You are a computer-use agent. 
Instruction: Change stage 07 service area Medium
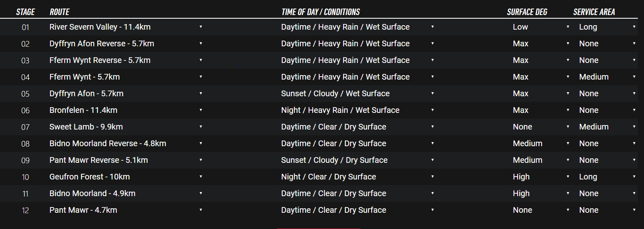tap(607, 127)
